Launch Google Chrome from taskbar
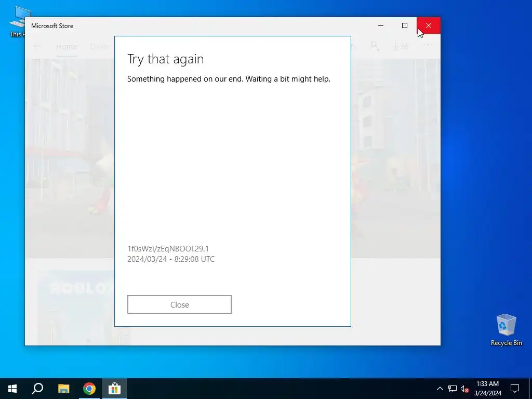Viewport: 532px width, 399px height. pos(89,389)
